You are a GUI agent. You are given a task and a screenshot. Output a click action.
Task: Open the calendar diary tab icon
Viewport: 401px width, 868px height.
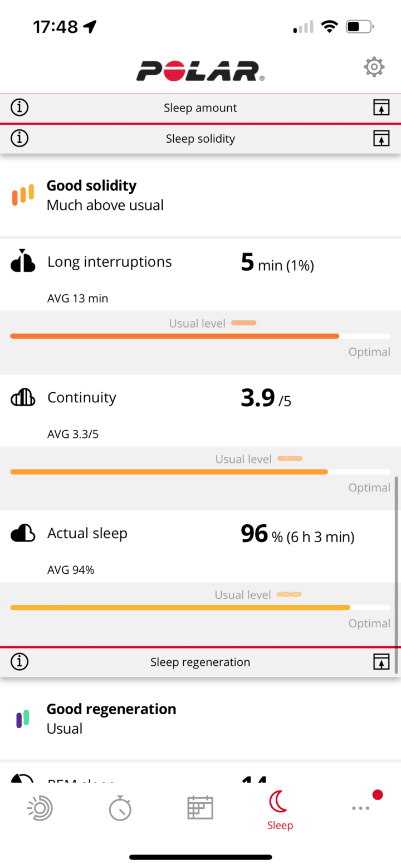[200, 808]
